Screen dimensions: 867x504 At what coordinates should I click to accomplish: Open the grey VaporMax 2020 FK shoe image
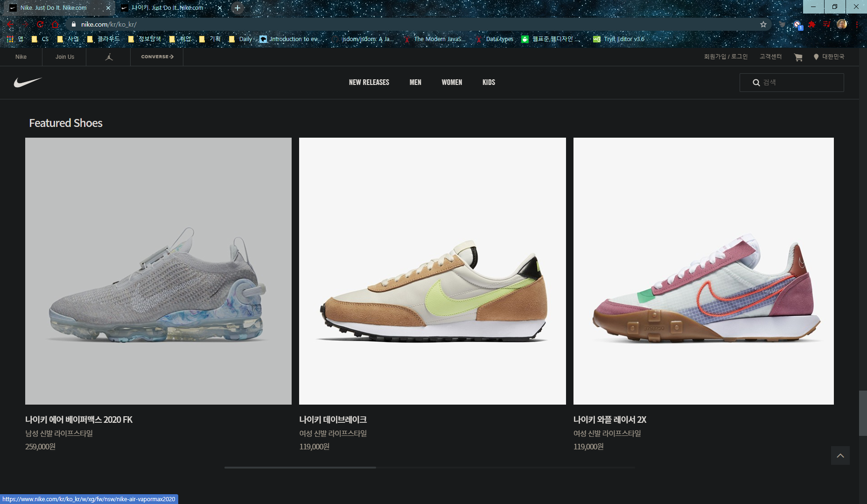(158, 271)
